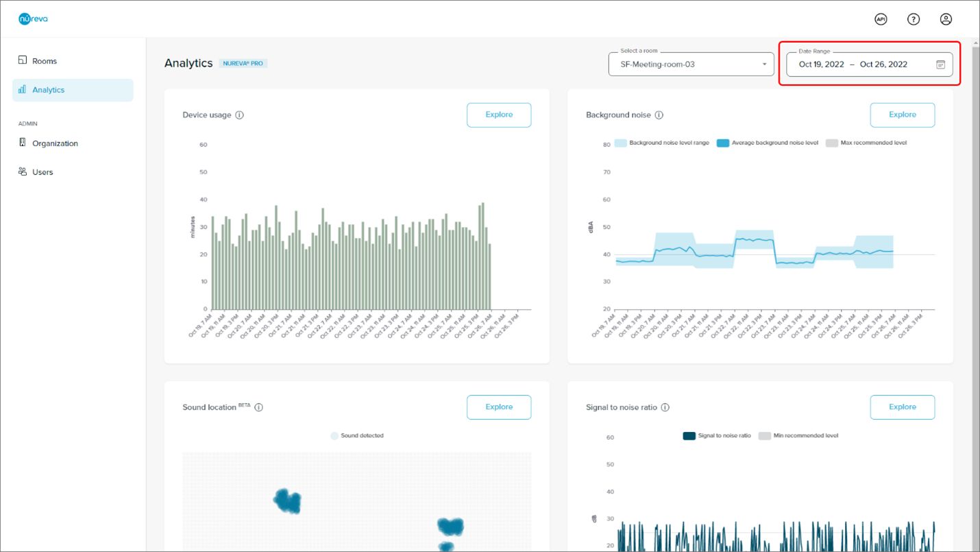The width and height of the screenshot is (980, 552).
Task: Click the Organization building icon
Action: (23, 143)
